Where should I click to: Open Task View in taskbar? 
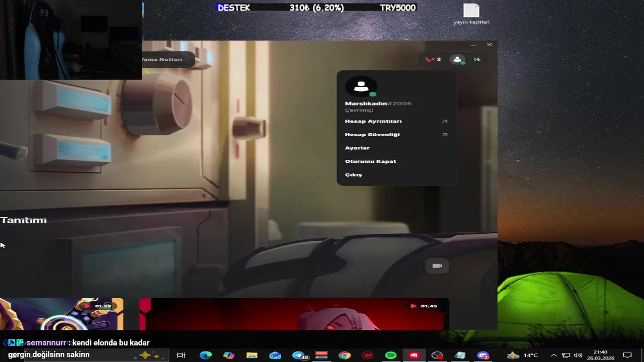tap(181, 355)
